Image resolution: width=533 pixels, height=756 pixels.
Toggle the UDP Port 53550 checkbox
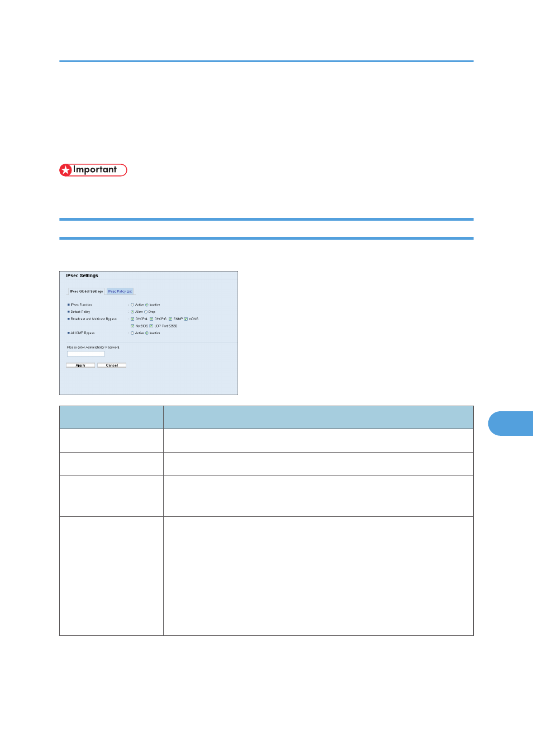(151, 326)
